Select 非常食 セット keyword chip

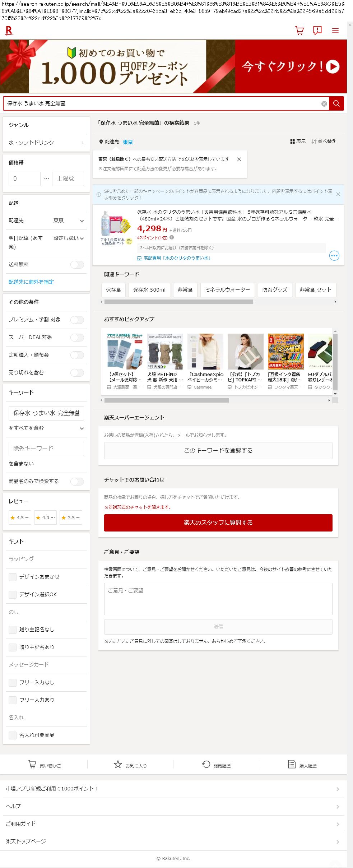point(316,290)
